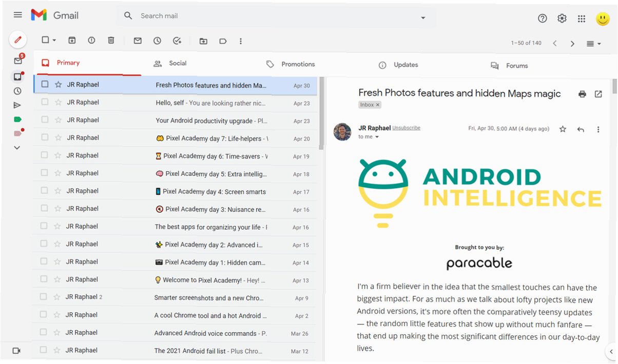Click the smiley face account avatar

[x=603, y=19]
